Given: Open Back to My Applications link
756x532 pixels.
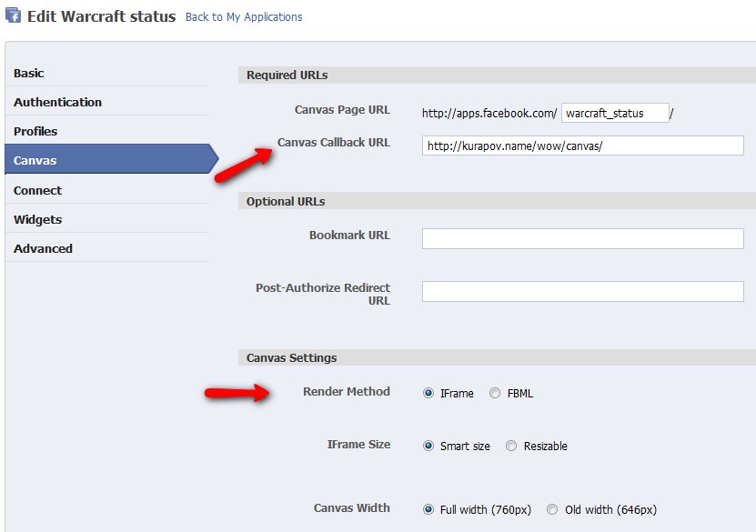Looking at the screenshot, I should [x=244, y=17].
